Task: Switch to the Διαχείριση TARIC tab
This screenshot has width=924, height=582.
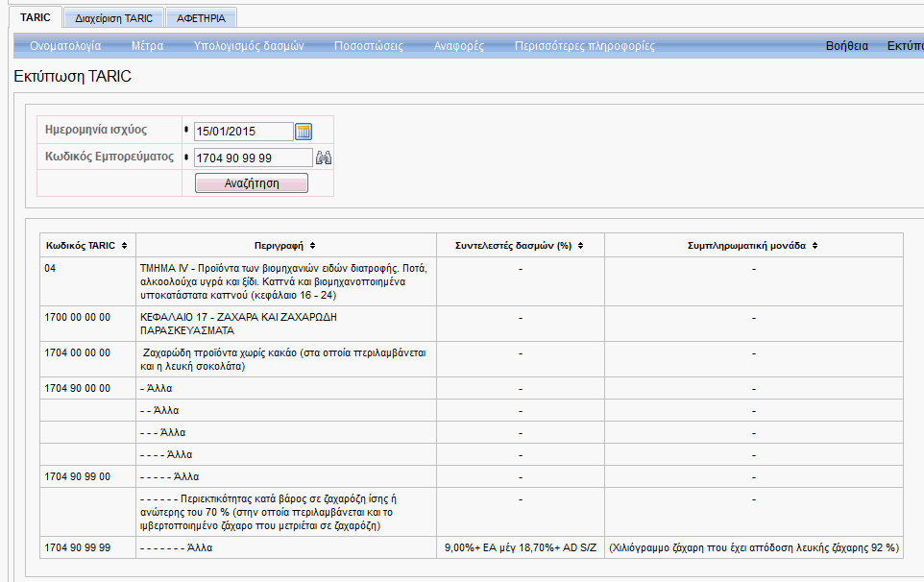Action: click(113, 18)
